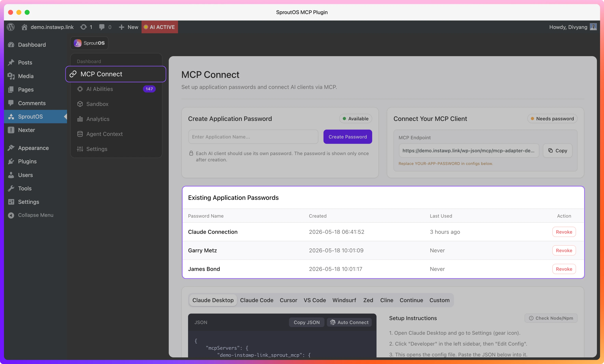Collapse the admin menu

click(x=35, y=215)
